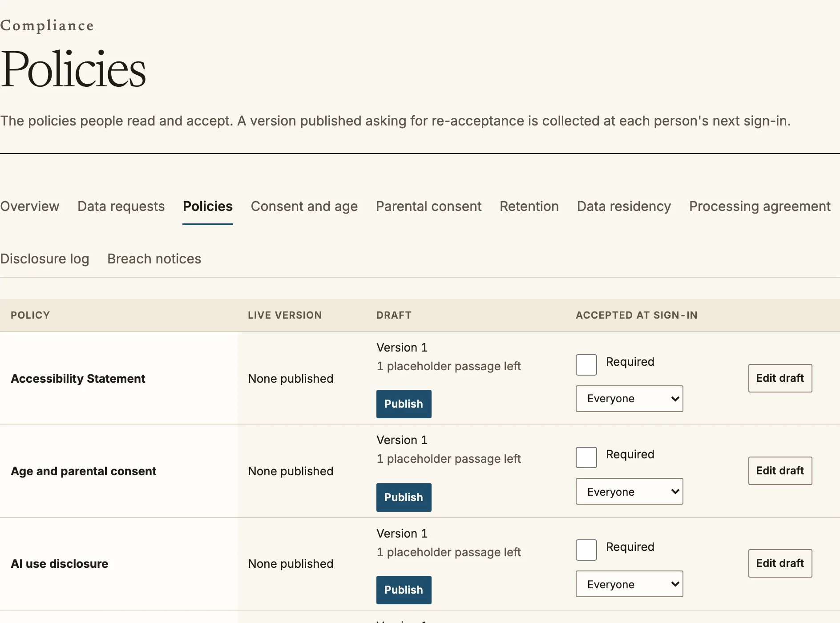Click the Accessibility Statement policy name
This screenshot has height=623, width=840.
(78, 378)
